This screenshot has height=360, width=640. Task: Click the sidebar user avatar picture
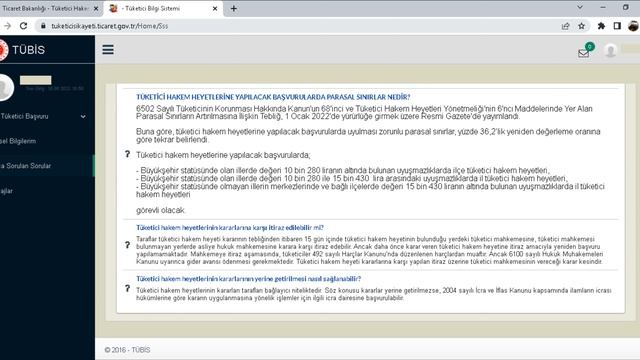click(6, 87)
